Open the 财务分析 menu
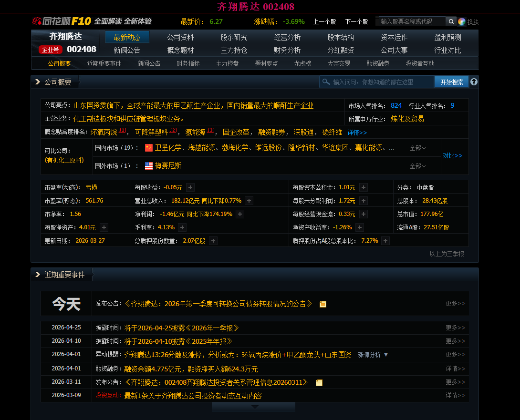This screenshot has height=420, width=520. [287, 50]
